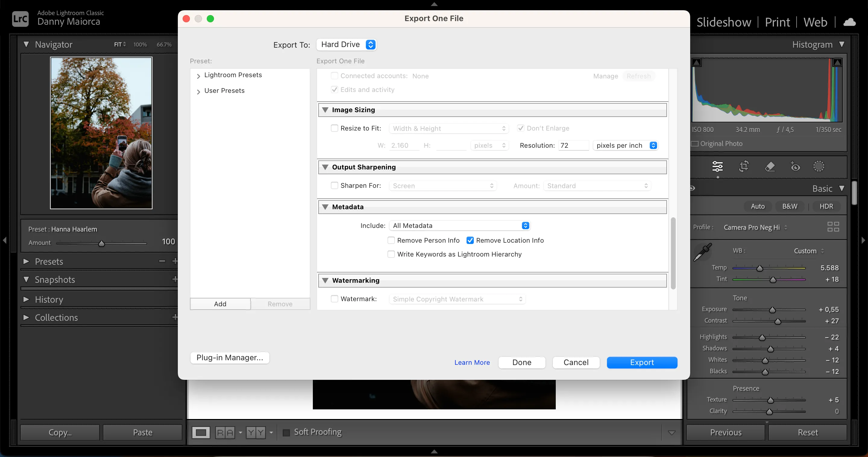Select the Crop overlay tool icon
868x457 pixels.
coord(744,166)
